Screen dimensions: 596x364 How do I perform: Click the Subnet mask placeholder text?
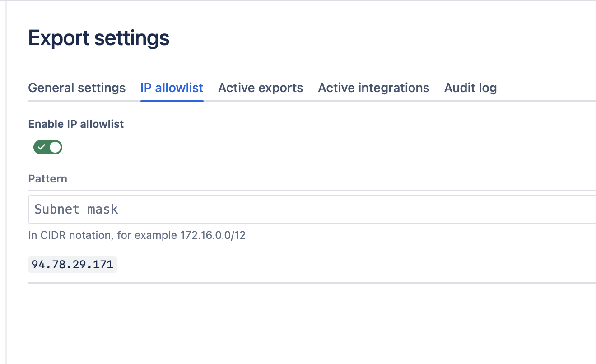76,210
